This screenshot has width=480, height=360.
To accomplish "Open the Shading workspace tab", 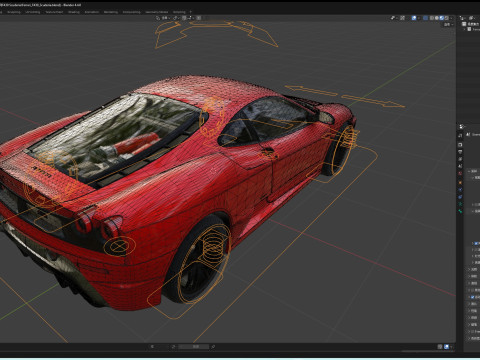I will click(x=74, y=12).
